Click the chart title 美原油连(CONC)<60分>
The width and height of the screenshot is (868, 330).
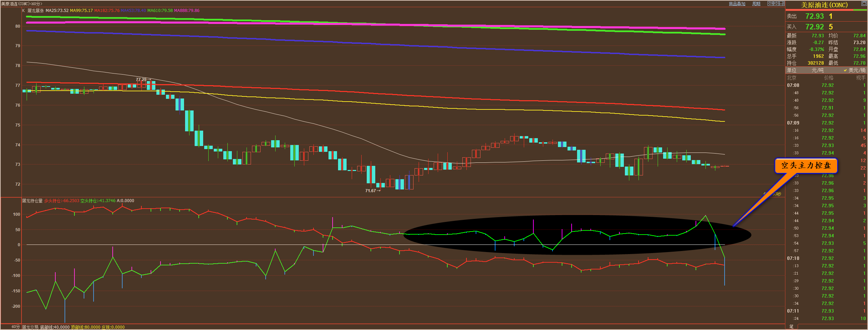(x=22, y=4)
